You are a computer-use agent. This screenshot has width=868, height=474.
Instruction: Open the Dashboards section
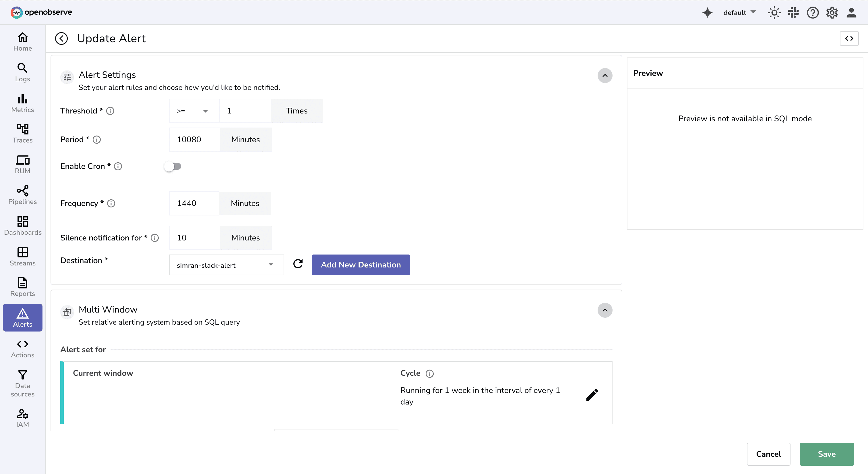click(x=22, y=225)
